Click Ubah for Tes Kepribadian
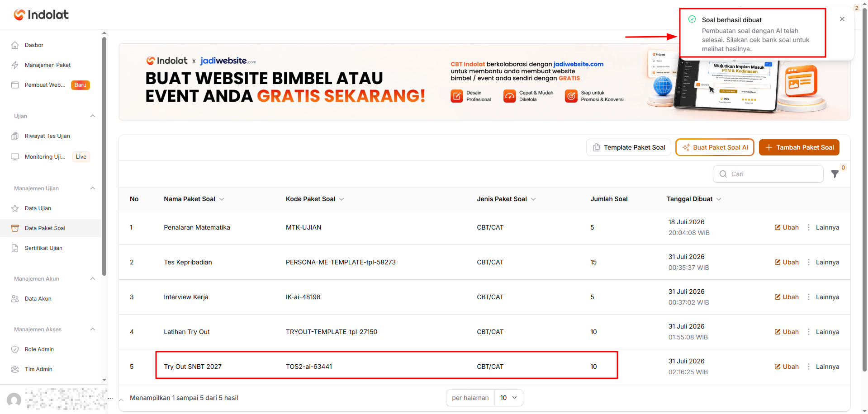868x414 pixels. click(787, 262)
